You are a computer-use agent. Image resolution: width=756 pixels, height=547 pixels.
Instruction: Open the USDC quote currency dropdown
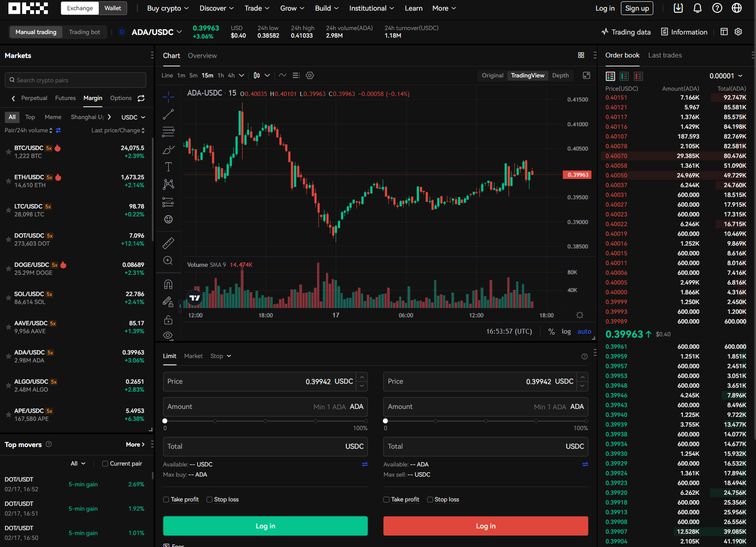pos(133,117)
